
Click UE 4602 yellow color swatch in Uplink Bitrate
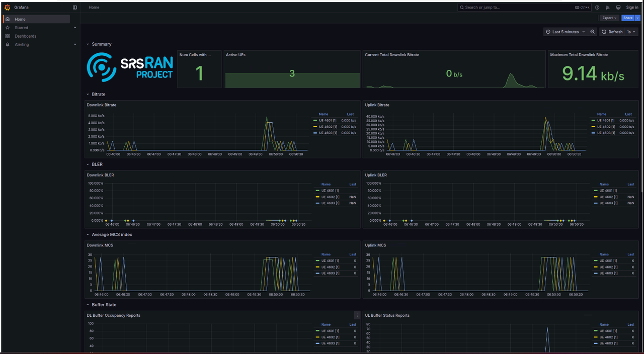(x=593, y=127)
